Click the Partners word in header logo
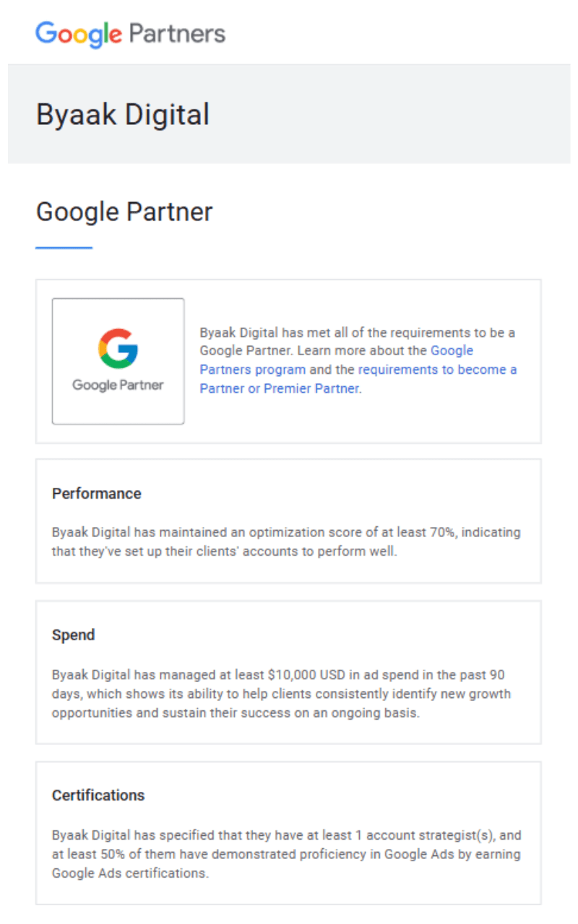The height and width of the screenshot is (924, 578). pyautogui.click(x=177, y=33)
